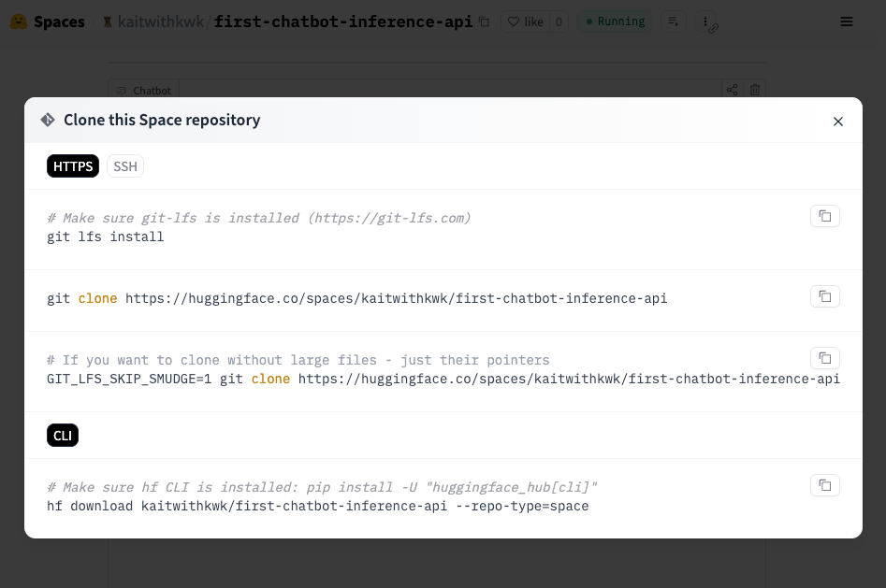Screen dimensions: 886x588
Task: Like this Space
Action: 525,22
